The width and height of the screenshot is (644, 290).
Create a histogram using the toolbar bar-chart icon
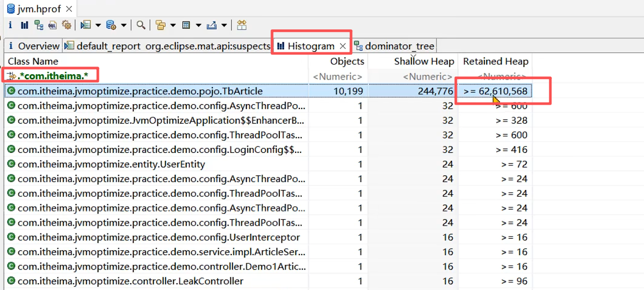pos(25,25)
